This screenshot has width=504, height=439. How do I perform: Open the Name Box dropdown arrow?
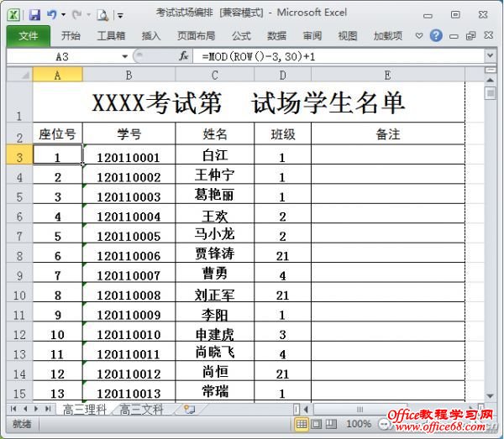125,56
